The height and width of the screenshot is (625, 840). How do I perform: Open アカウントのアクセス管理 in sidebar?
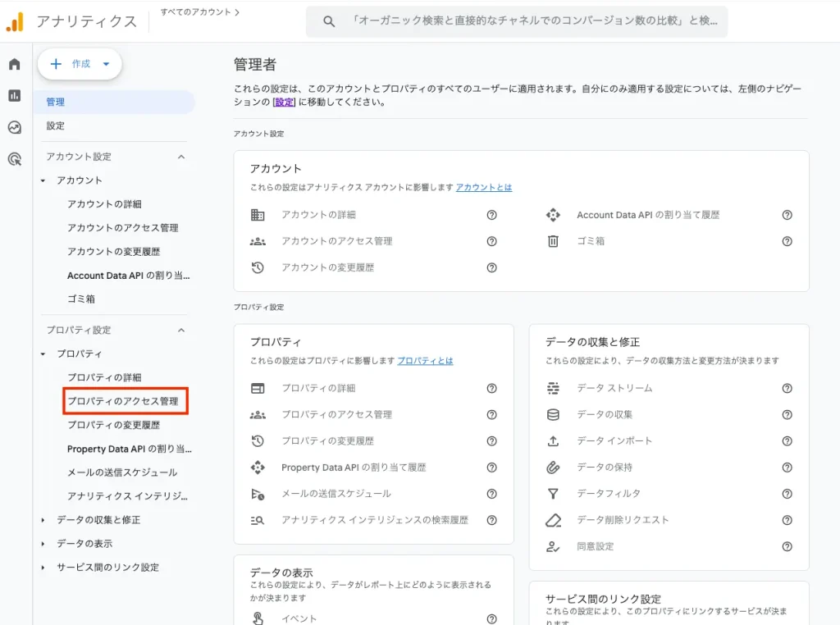tap(123, 228)
